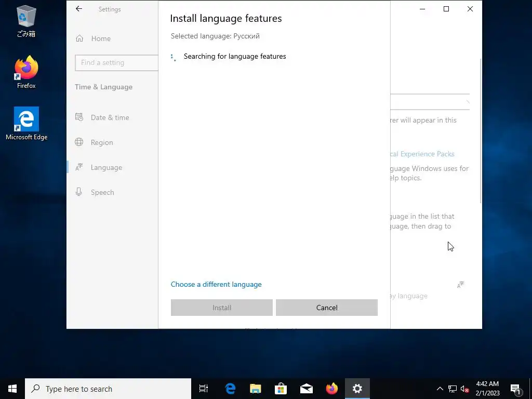
Task: Open Task View from taskbar
Action: tap(204, 389)
